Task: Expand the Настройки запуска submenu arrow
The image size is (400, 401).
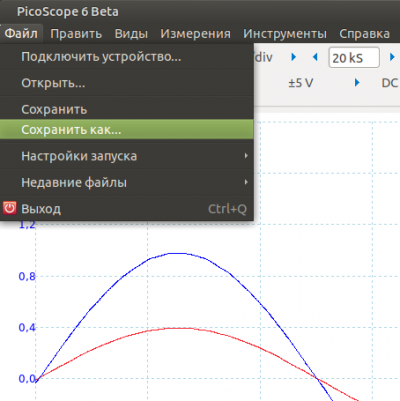Action: [246, 156]
